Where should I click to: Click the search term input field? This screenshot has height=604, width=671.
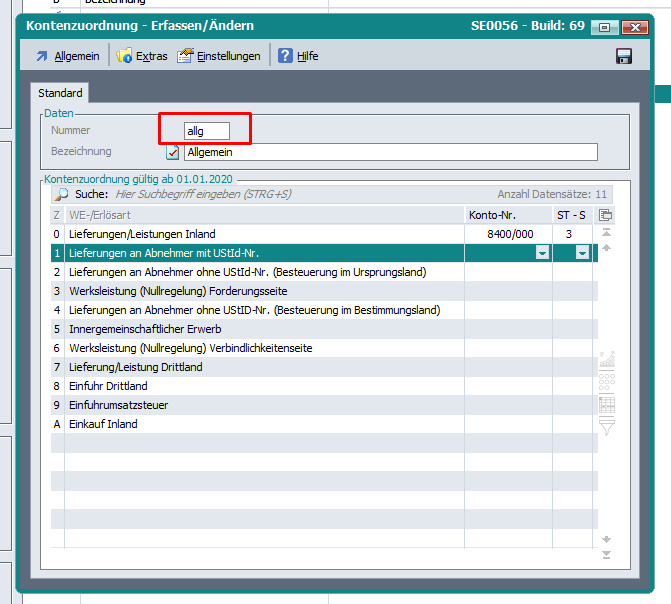click(200, 194)
